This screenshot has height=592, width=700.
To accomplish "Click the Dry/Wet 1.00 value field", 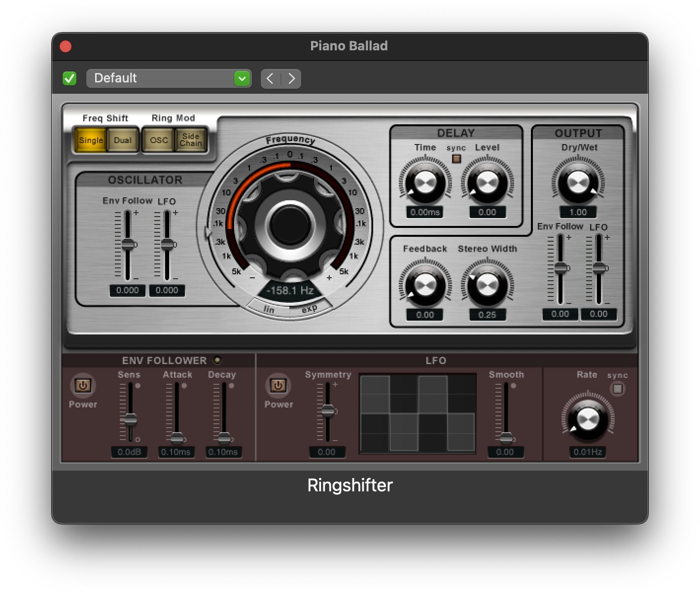I will coord(578,212).
